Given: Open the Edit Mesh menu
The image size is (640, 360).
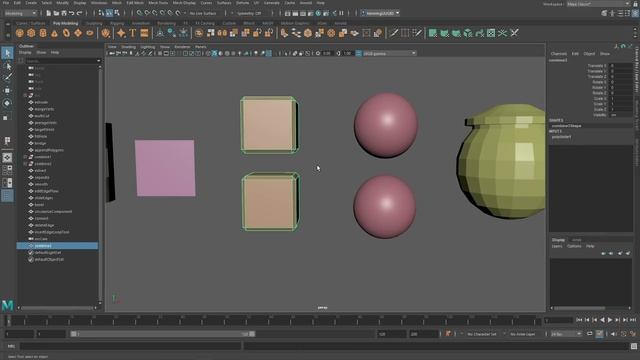Looking at the screenshot, I should pyautogui.click(x=135, y=3).
